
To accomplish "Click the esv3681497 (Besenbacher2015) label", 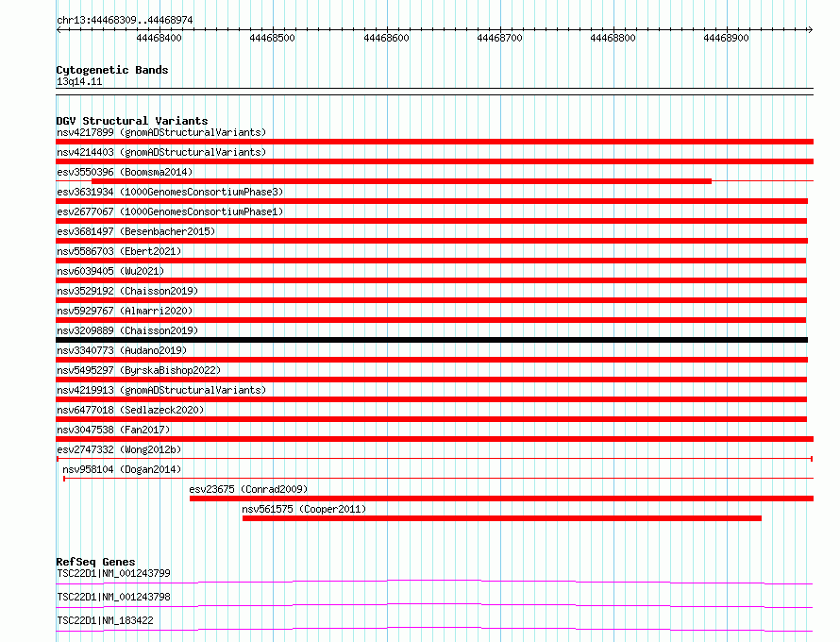I will (x=136, y=231).
